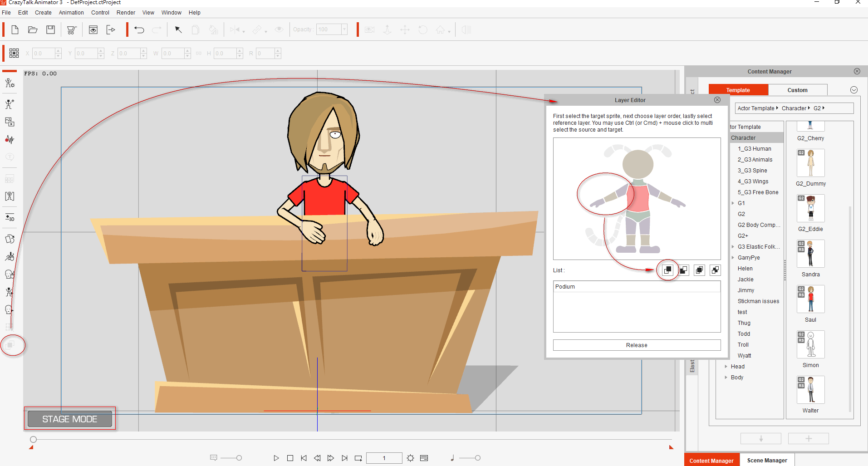868x466 pixels.
Task: Close the Layer Editor dialog
Action: pyautogui.click(x=717, y=100)
